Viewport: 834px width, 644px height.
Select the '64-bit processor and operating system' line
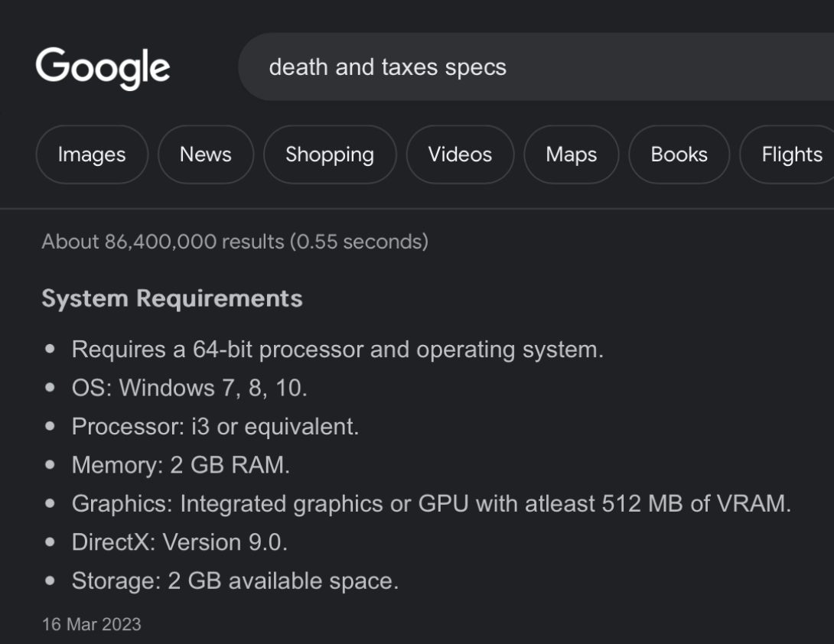tap(337, 350)
